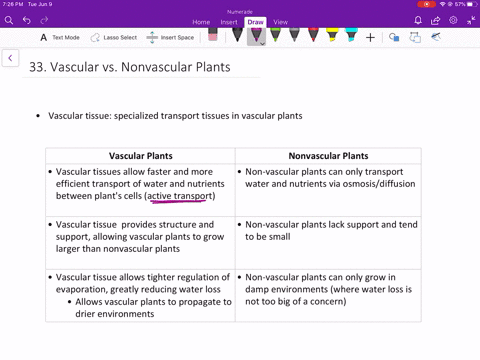The height and width of the screenshot is (360, 480).
Task: Open the search magnifier icon
Action: (x=9, y=21)
